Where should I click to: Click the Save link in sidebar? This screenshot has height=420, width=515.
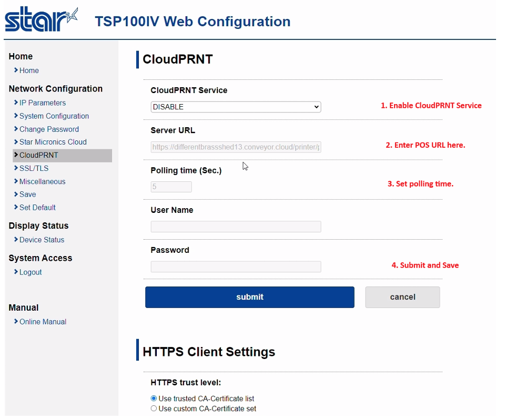(x=27, y=194)
